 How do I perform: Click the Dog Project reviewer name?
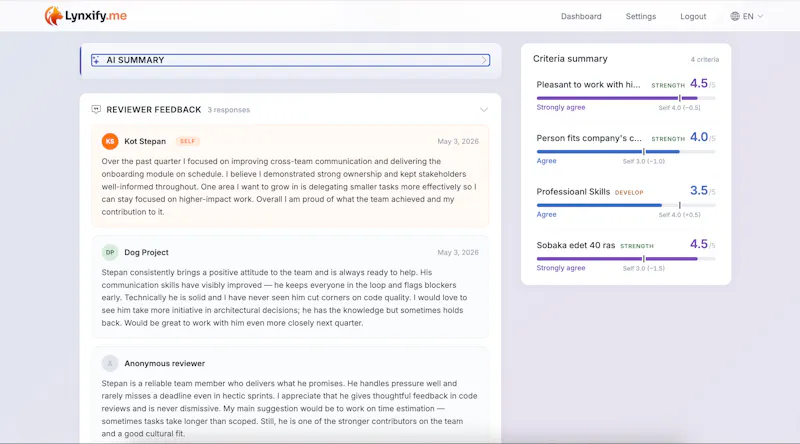click(x=146, y=252)
